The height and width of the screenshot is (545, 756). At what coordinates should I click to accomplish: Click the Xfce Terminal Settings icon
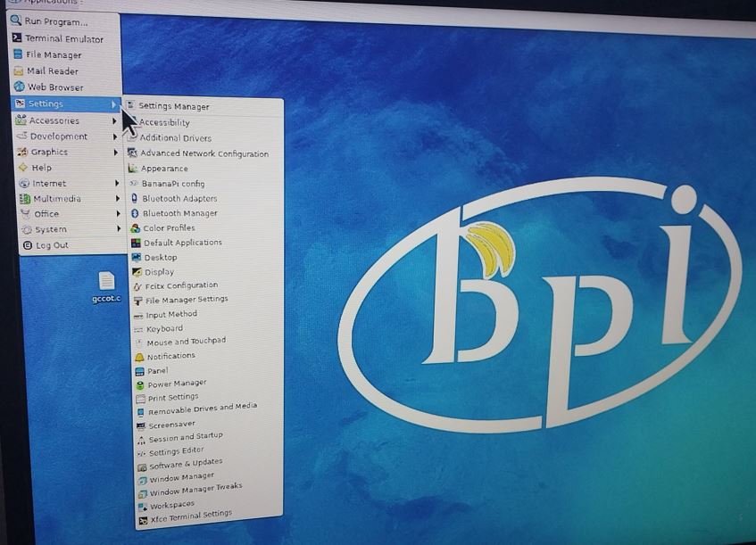pos(143,520)
